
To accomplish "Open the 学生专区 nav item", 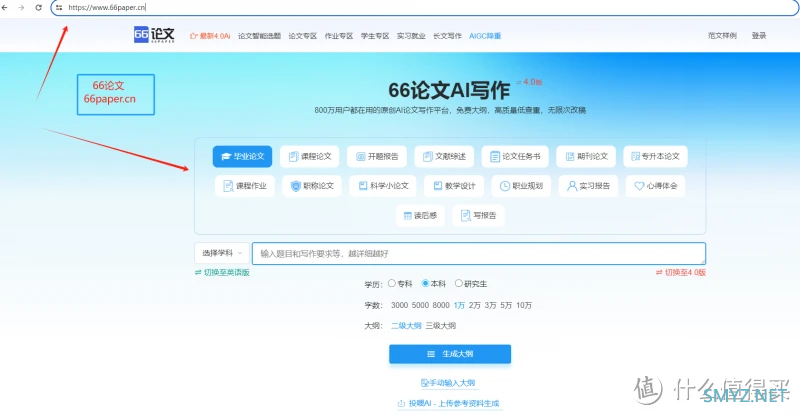I will coord(375,36).
